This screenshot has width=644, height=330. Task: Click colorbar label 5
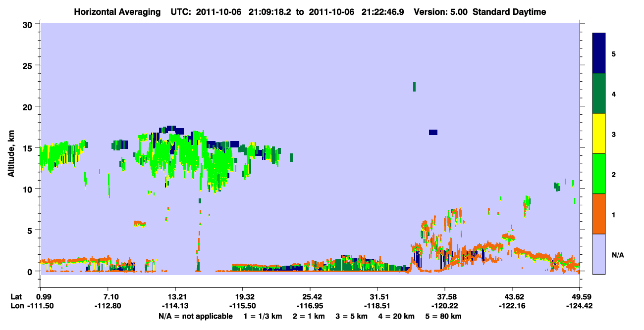click(614, 53)
